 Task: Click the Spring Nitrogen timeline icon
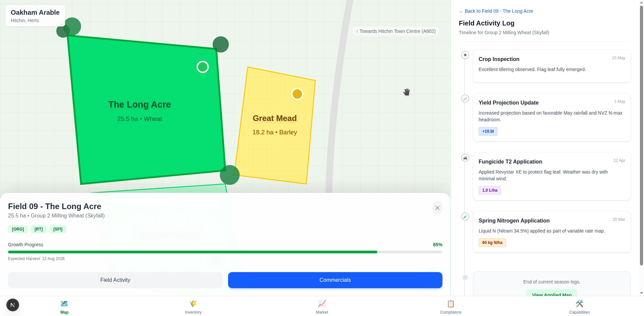(x=465, y=216)
